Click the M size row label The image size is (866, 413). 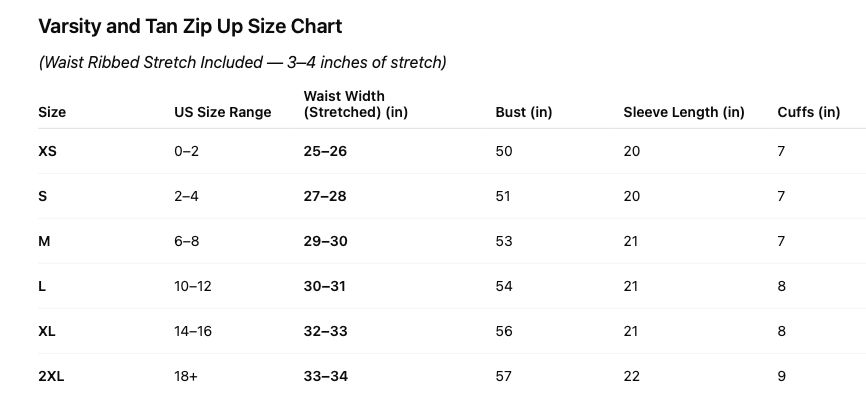coord(43,241)
